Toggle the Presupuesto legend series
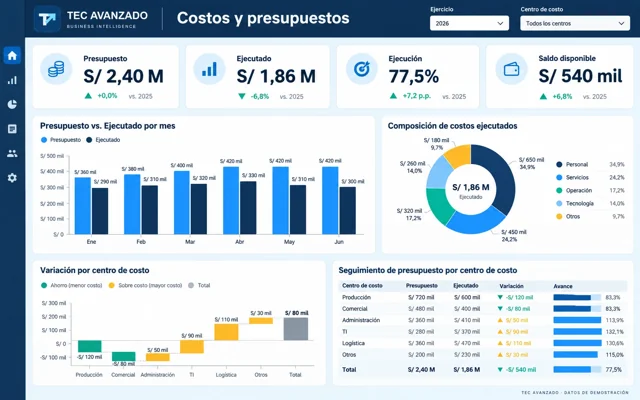640x400 pixels. (61, 140)
